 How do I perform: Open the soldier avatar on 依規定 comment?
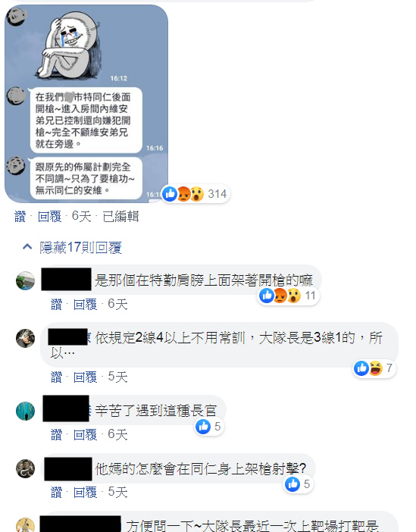26,338
